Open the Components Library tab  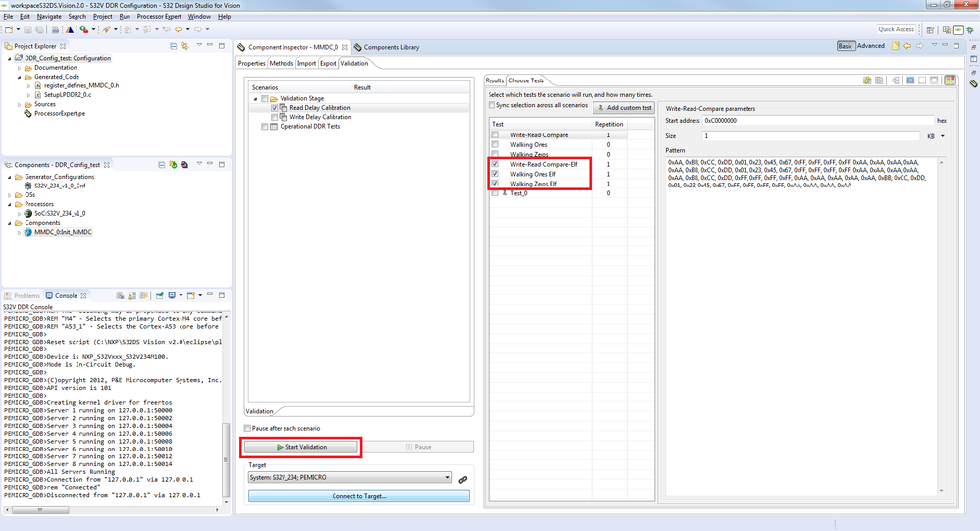(x=387, y=47)
